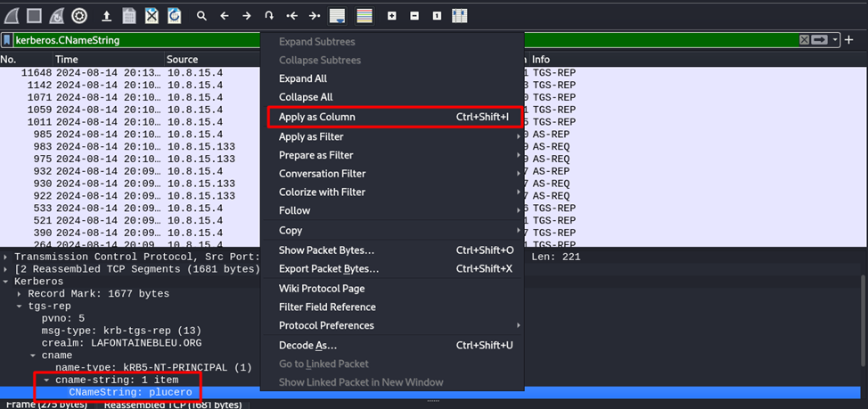
Task: Open Filter Field Reference
Action: pyautogui.click(x=392, y=307)
